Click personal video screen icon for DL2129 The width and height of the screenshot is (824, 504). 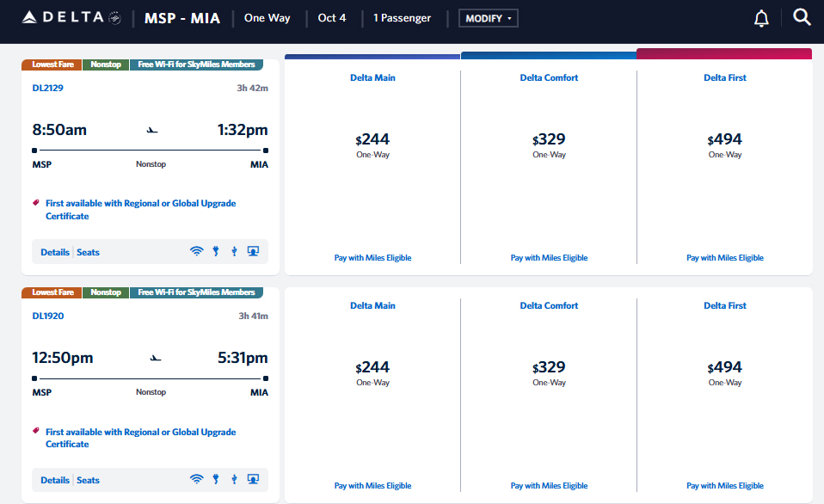253,251
